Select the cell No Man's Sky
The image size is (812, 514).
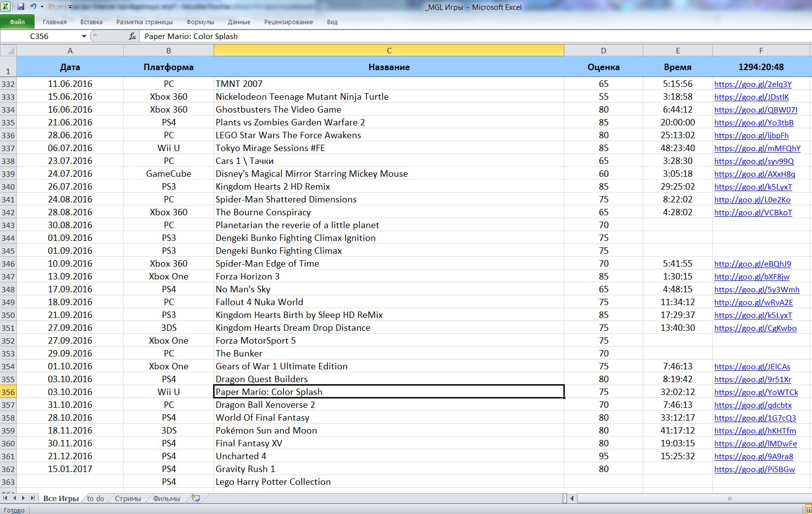(x=389, y=289)
